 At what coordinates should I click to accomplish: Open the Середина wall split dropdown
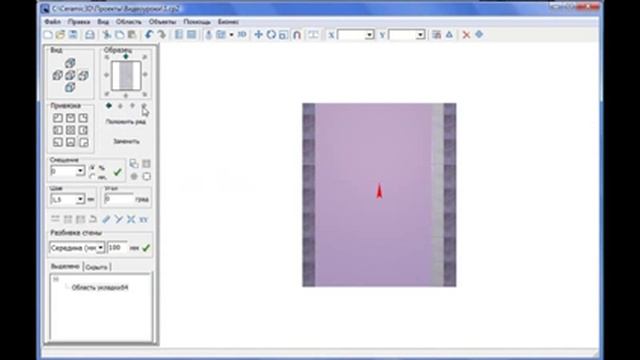tap(100, 248)
